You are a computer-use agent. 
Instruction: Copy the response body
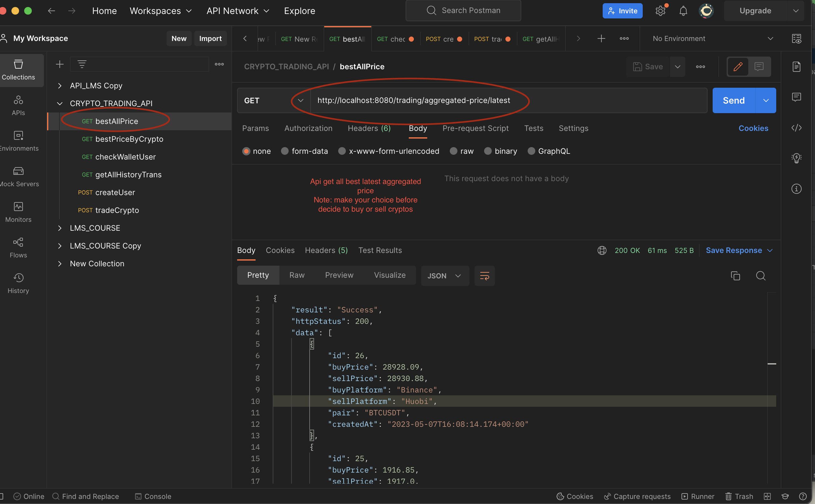tap(735, 276)
